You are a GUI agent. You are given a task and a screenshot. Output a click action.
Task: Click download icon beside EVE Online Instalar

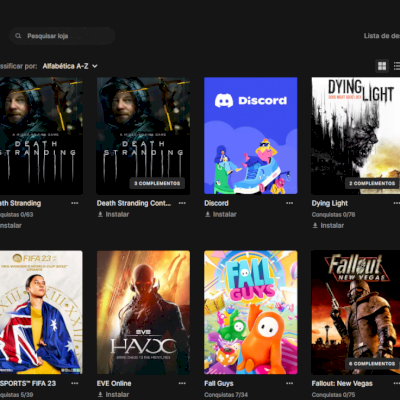[x=100, y=394]
